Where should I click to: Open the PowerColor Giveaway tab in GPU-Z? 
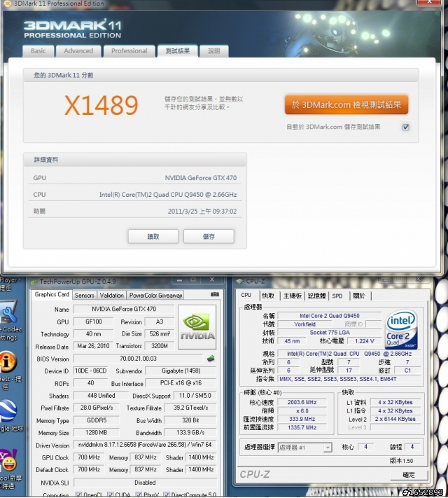coord(155,296)
